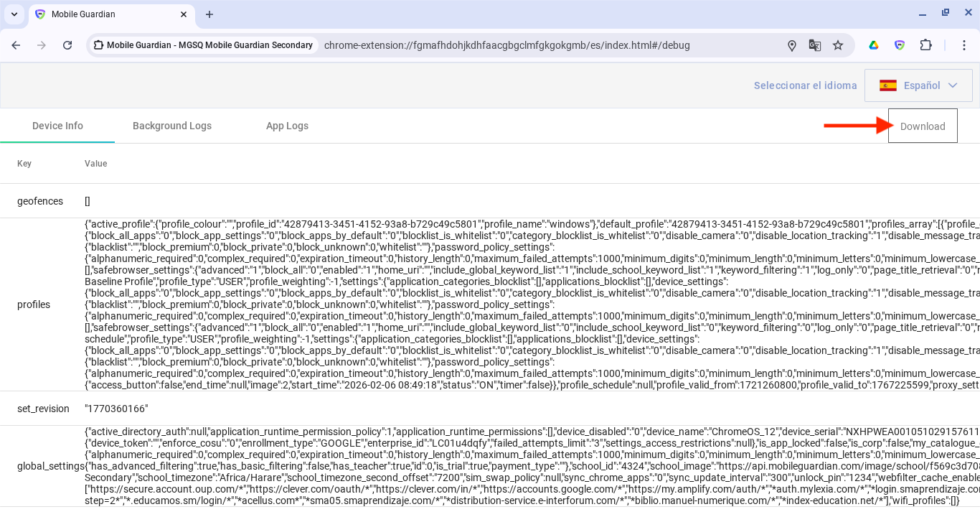Click the site info chip in address bar

[203, 45]
